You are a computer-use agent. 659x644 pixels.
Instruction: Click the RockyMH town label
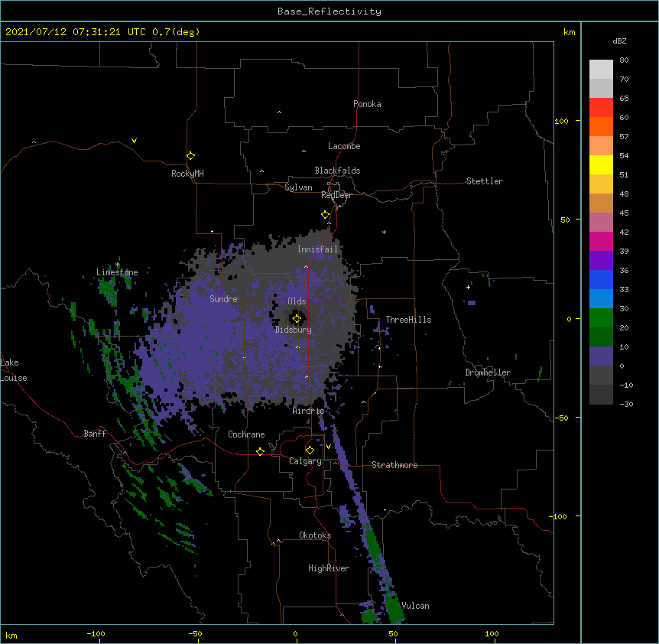(187, 173)
